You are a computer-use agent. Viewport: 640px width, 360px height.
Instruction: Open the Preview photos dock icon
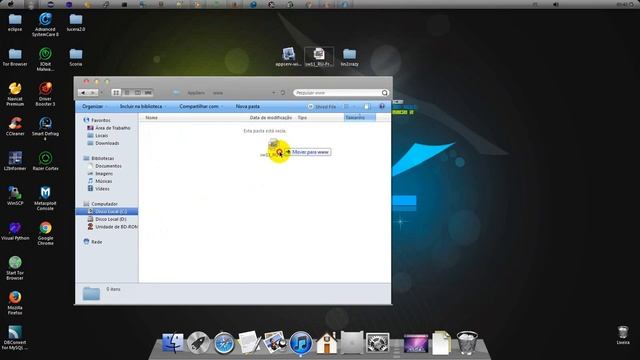click(275, 342)
